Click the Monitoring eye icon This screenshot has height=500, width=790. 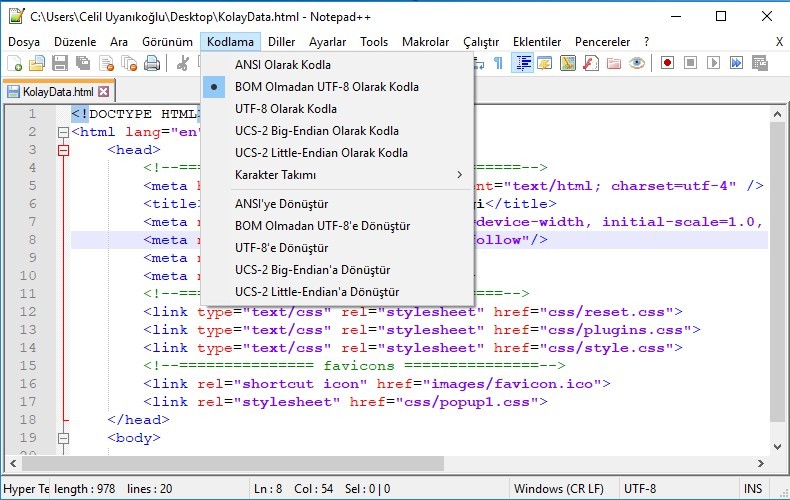tap(637, 64)
